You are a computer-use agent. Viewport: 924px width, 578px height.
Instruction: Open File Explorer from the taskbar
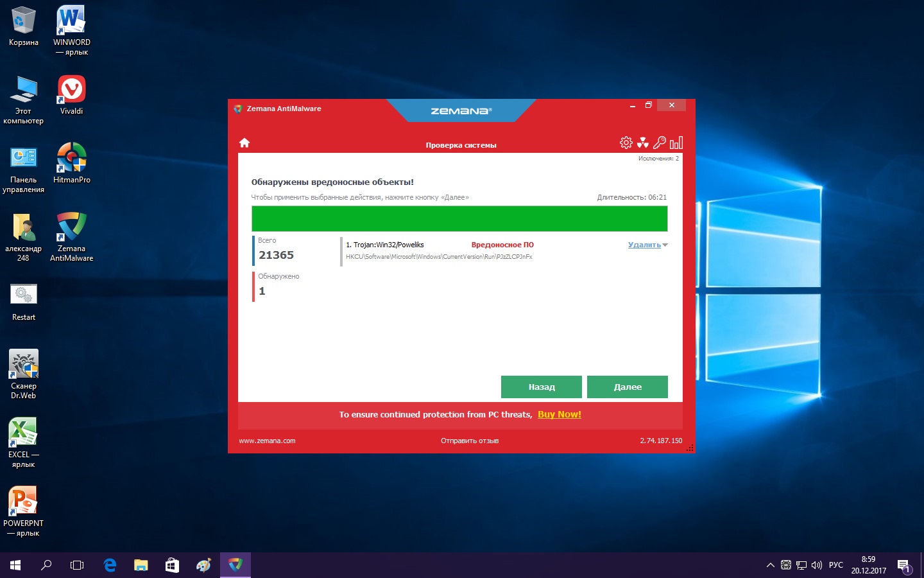pos(141,565)
